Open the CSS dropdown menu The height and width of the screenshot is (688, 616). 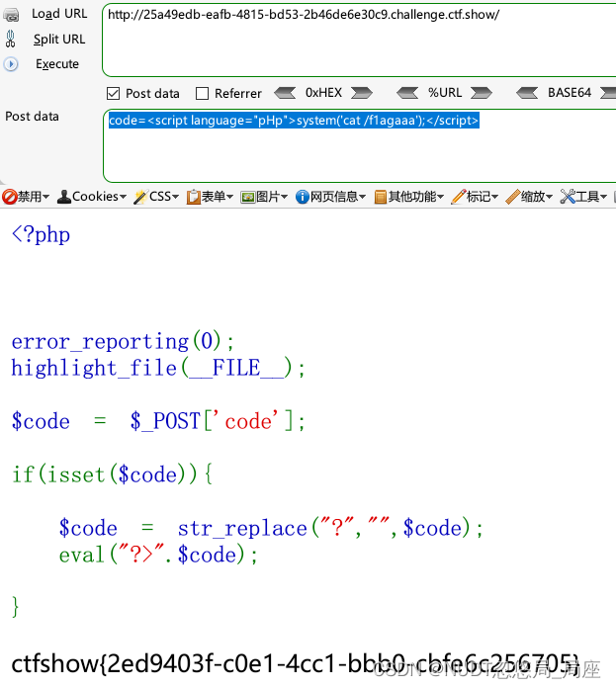click(x=156, y=196)
